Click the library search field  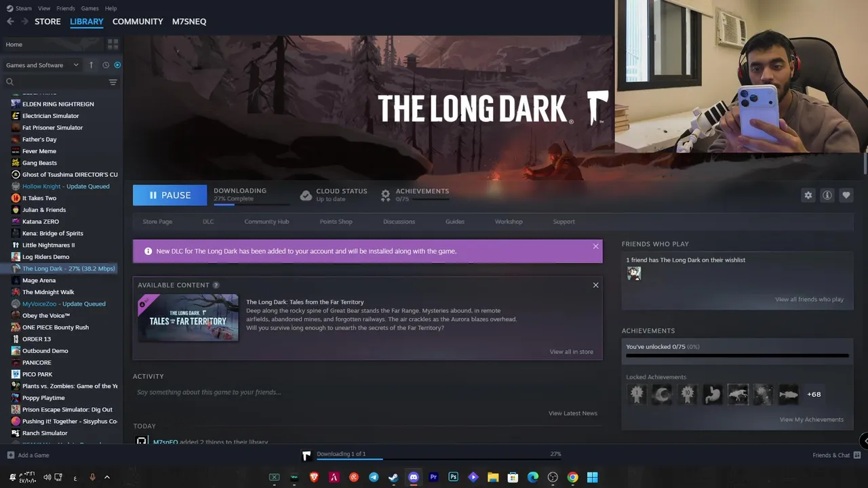[x=56, y=82]
